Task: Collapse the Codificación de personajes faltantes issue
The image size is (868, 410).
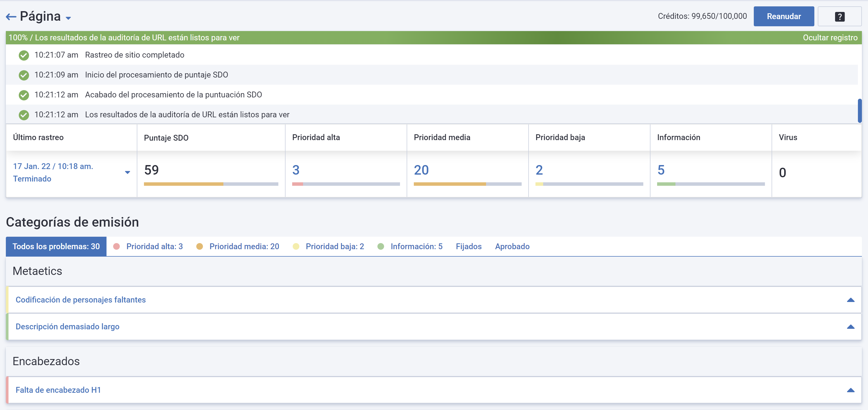Action: (850, 300)
